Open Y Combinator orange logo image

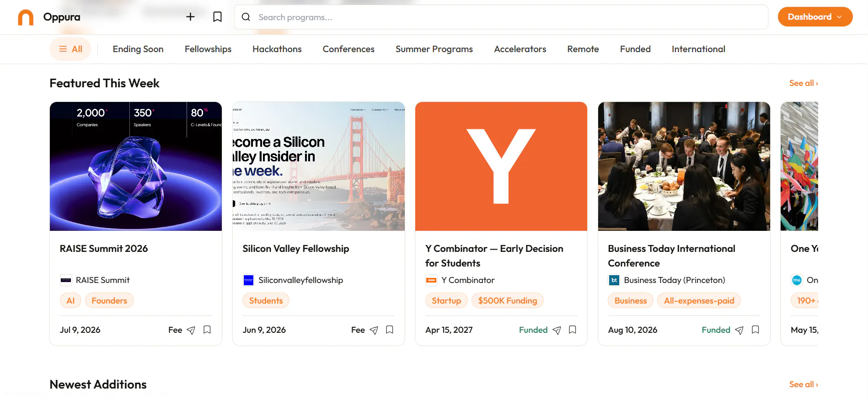pyautogui.click(x=501, y=166)
